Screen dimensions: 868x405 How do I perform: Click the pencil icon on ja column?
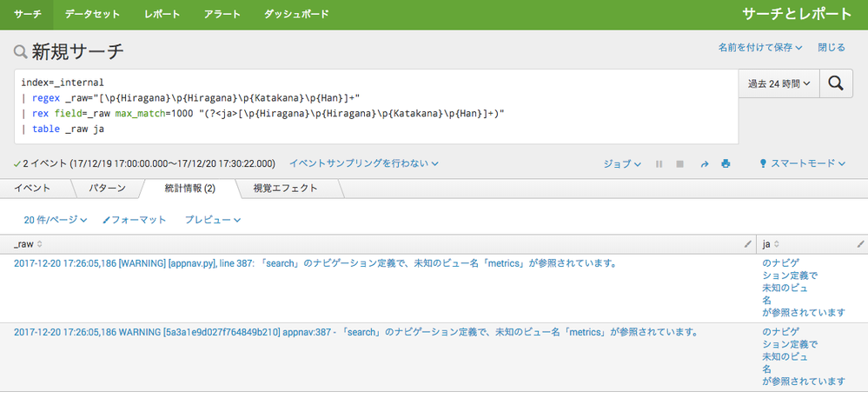pos(860,244)
